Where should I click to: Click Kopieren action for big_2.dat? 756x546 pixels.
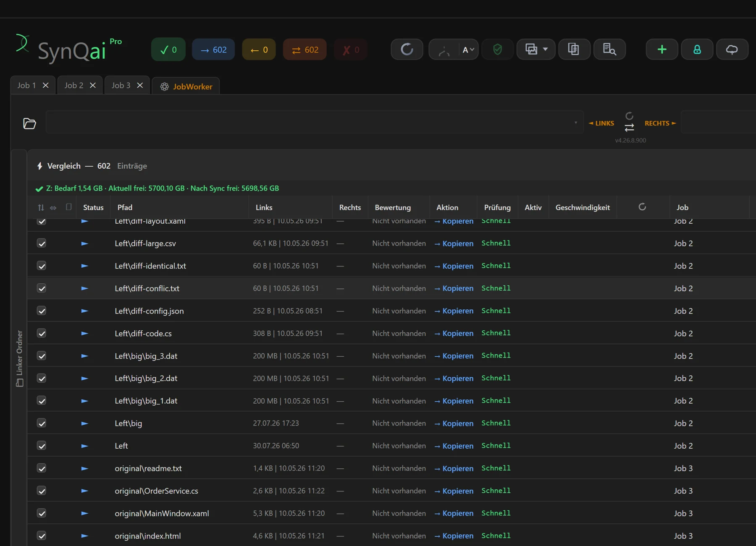(454, 378)
